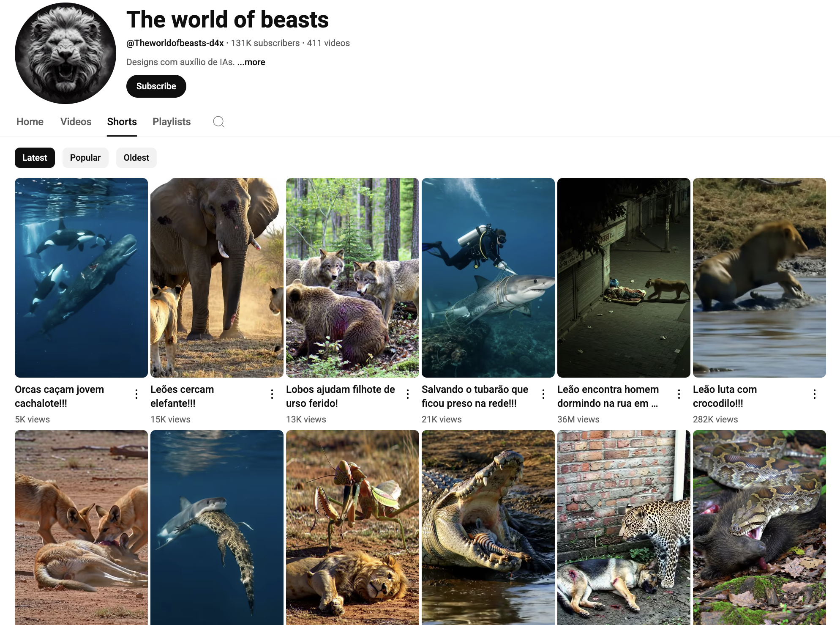The width and height of the screenshot is (840, 625).
Task: Open the python and black animal thumbnail
Action: [759, 527]
